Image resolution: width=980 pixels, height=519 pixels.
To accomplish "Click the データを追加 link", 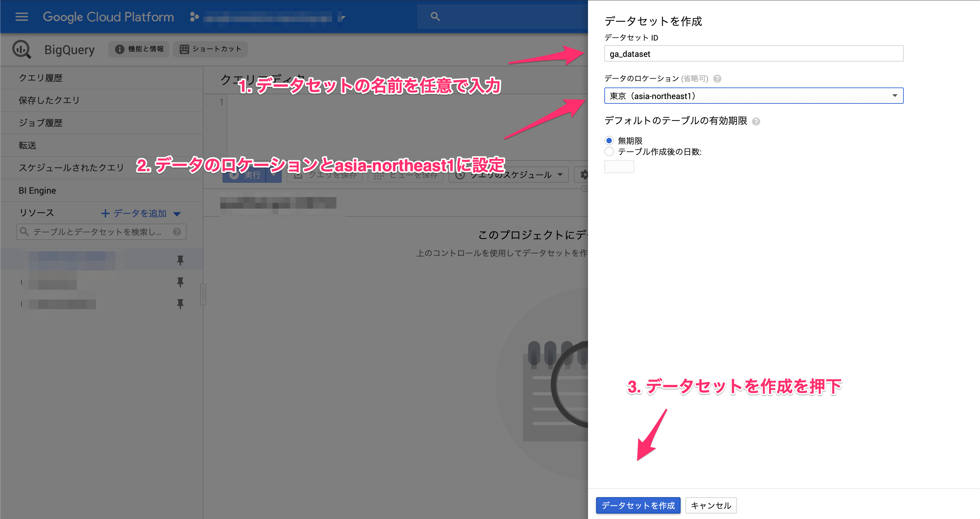I will [134, 213].
